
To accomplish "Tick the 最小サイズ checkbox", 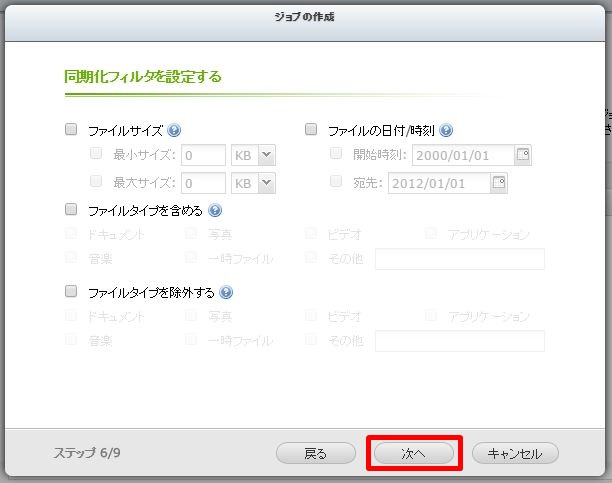I will click(x=96, y=155).
